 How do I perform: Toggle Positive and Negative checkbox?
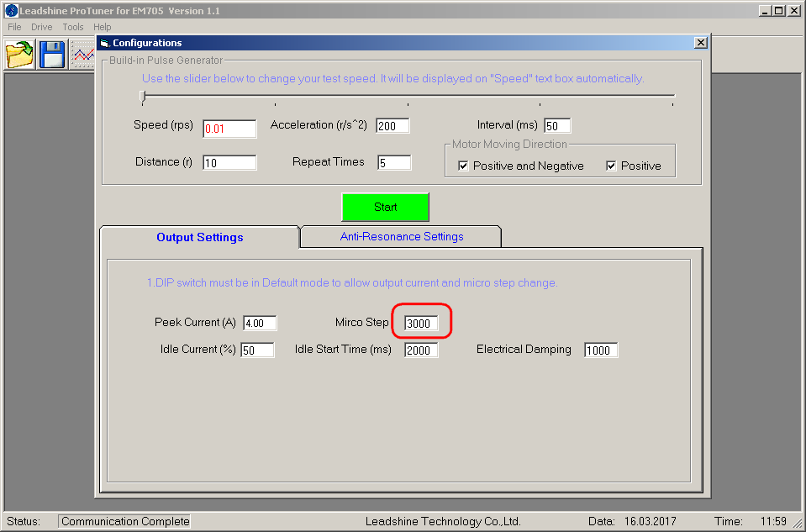[x=463, y=166]
